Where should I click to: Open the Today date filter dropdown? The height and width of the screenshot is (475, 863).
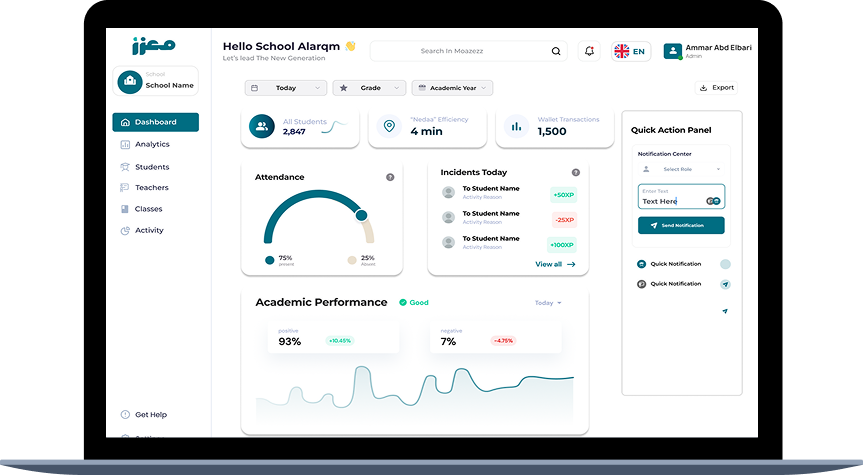(x=285, y=88)
